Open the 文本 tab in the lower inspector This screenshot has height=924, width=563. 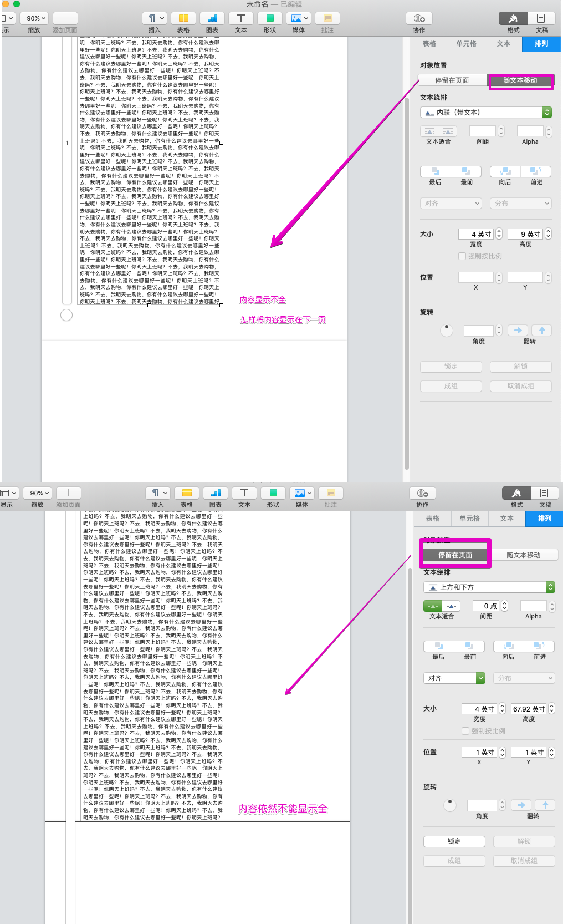click(506, 519)
